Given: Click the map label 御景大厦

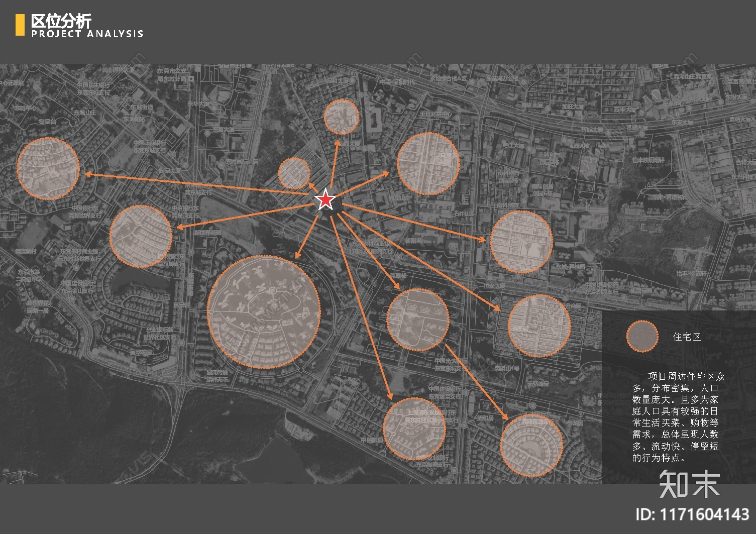Looking at the screenshot, I should point(169,171).
